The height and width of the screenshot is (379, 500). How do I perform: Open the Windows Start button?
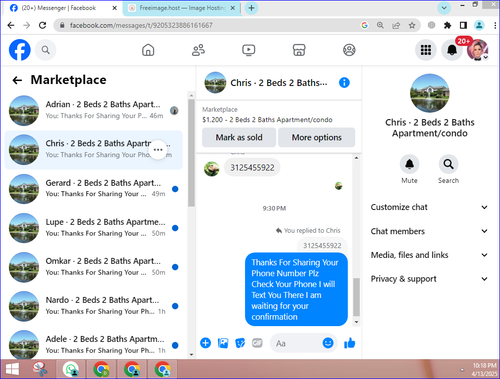(x=12, y=369)
